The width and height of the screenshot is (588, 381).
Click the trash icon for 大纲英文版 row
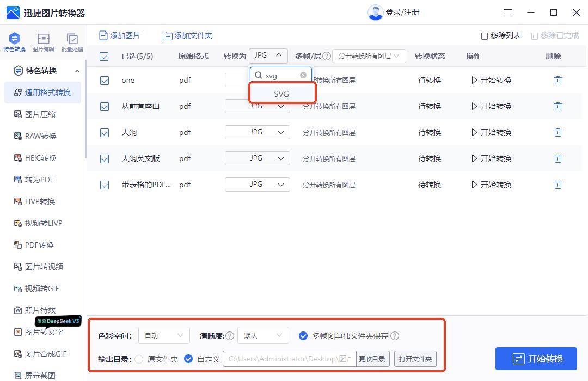(558, 159)
